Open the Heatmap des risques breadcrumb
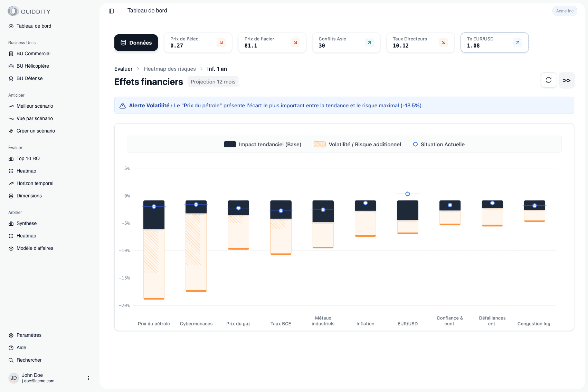The height and width of the screenshot is (392, 588). pos(170,69)
